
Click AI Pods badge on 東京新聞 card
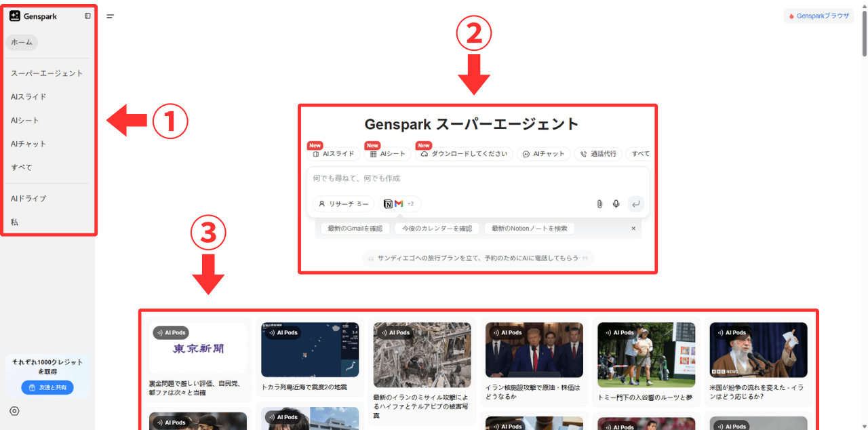pos(171,332)
